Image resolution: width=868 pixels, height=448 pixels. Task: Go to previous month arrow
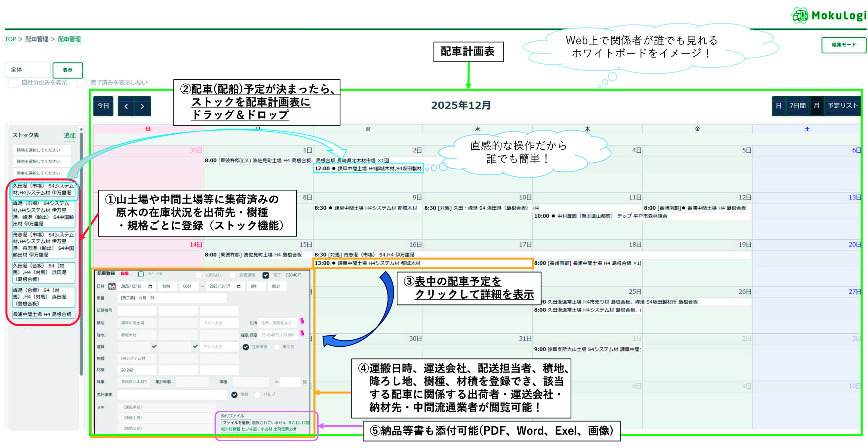[x=126, y=106]
